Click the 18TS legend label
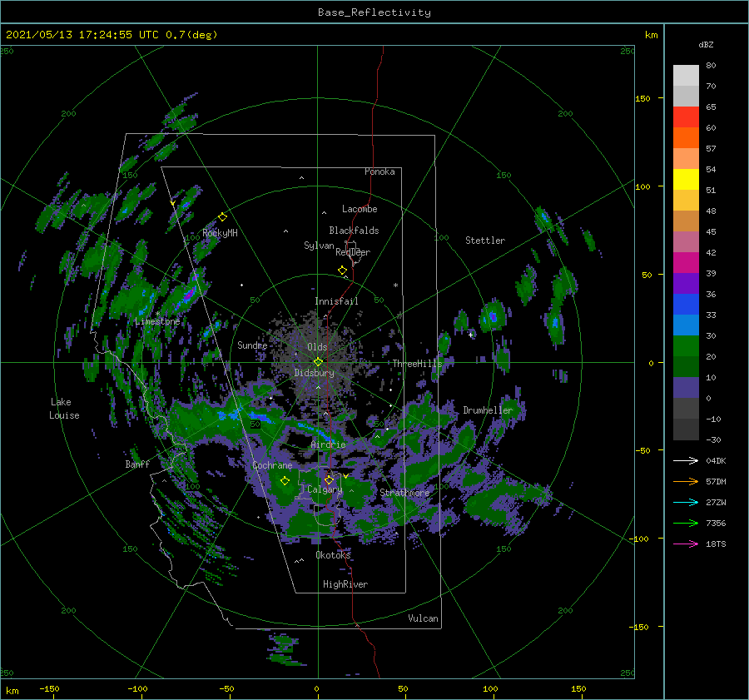The image size is (749, 700). tap(716, 544)
